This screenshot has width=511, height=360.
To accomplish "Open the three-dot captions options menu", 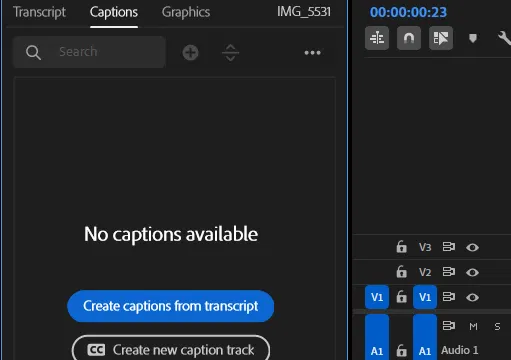I will pos(312,52).
